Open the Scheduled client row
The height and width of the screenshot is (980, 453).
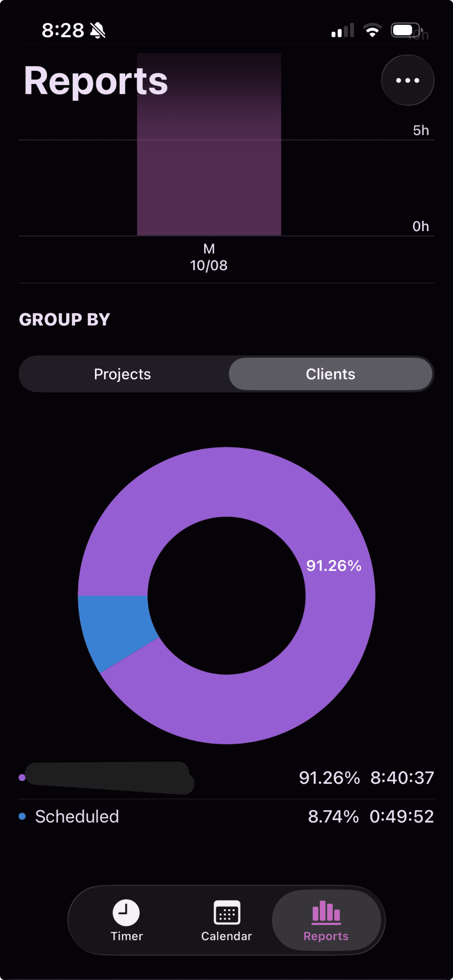(x=226, y=816)
